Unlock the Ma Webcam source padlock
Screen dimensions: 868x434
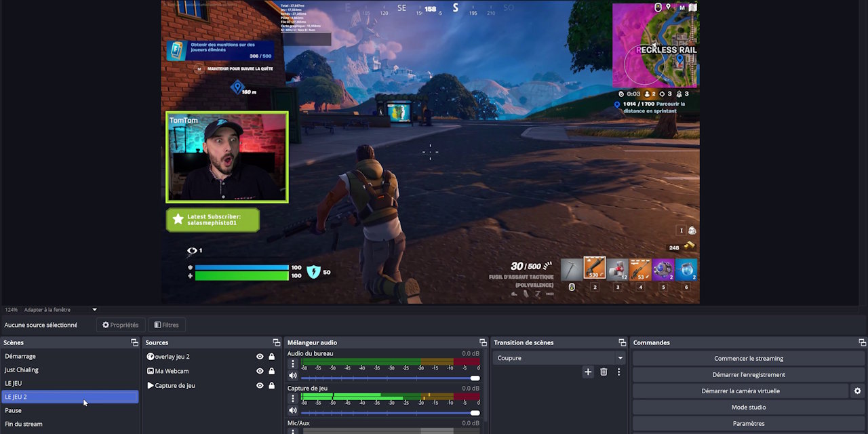pos(271,371)
